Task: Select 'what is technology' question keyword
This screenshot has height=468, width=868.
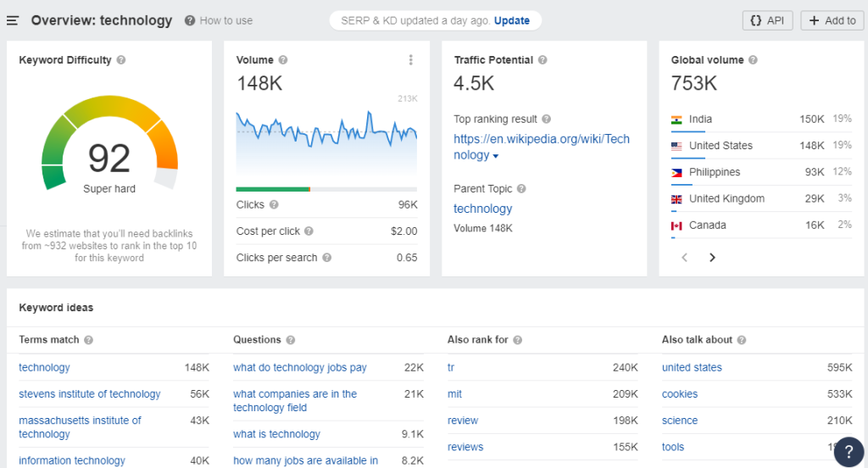Action: 276,434
